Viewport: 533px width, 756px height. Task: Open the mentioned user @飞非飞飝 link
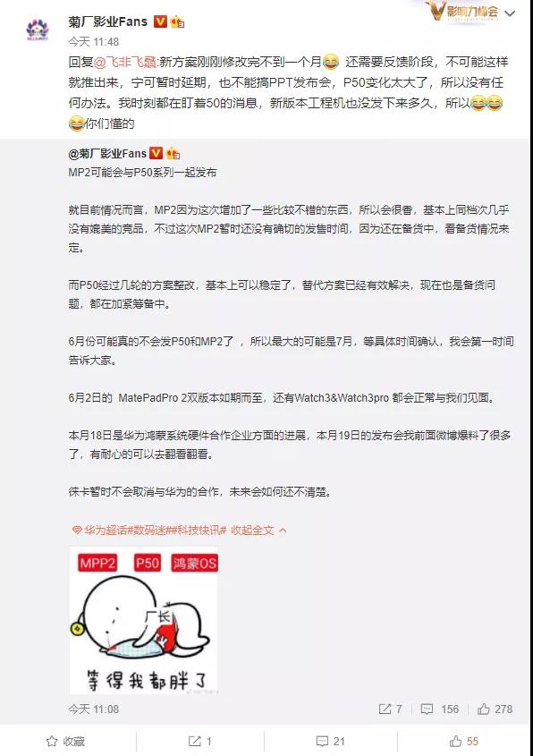click(125, 63)
